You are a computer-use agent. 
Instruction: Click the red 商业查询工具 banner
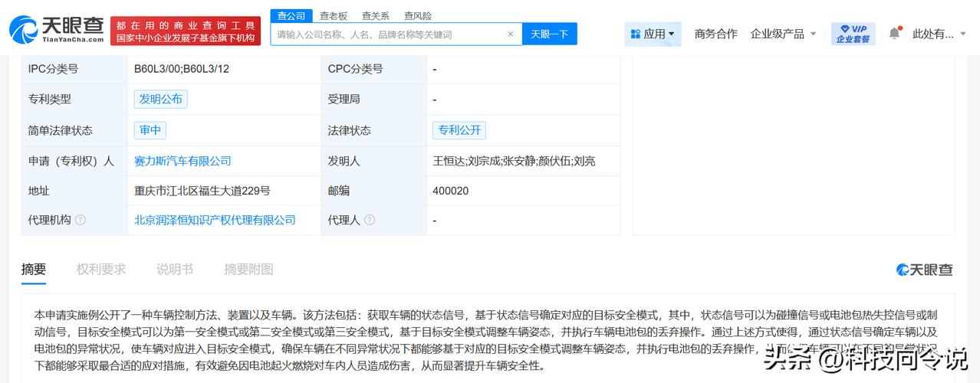[x=185, y=31]
